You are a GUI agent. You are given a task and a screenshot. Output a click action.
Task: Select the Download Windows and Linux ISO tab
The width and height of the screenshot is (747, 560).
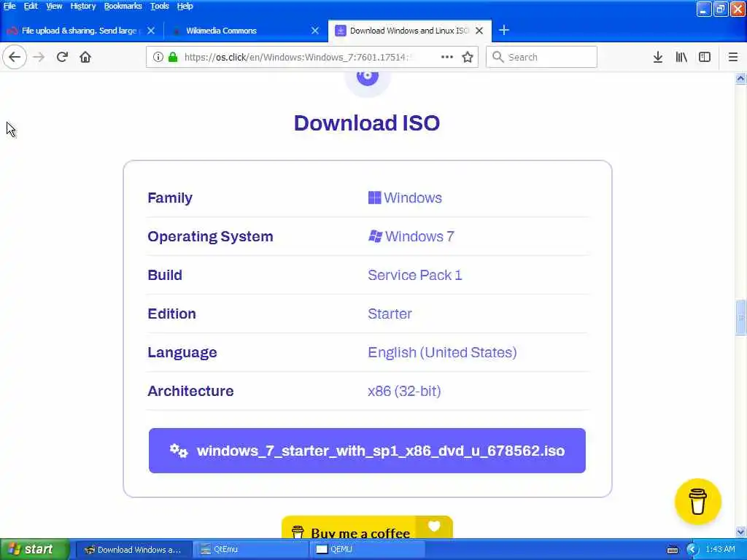409,31
